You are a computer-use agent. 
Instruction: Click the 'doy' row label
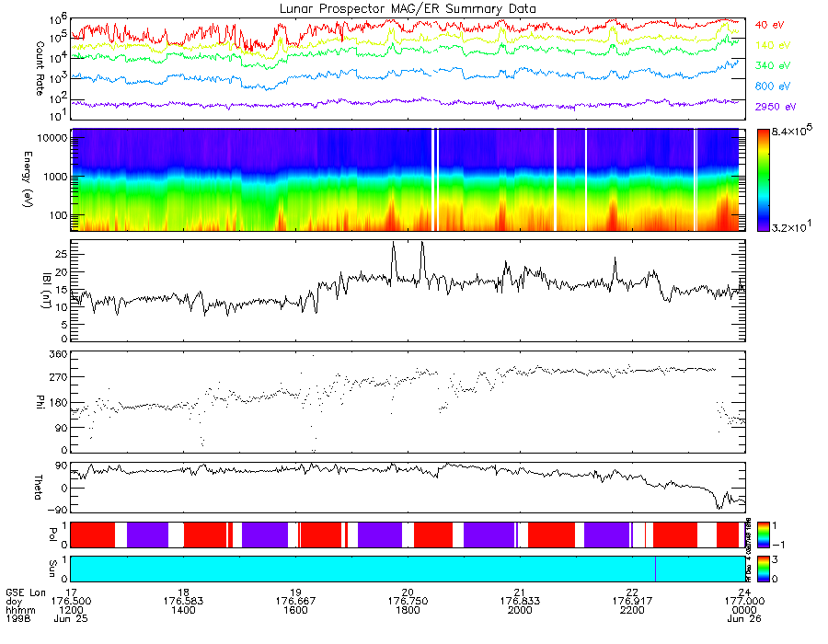click(14, 602)
